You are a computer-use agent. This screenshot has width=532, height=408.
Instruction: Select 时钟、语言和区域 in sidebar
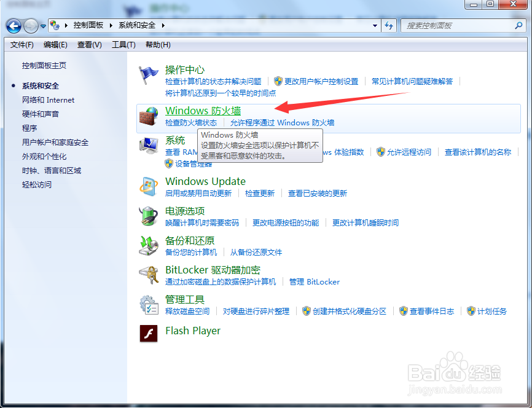coord(52,171)
